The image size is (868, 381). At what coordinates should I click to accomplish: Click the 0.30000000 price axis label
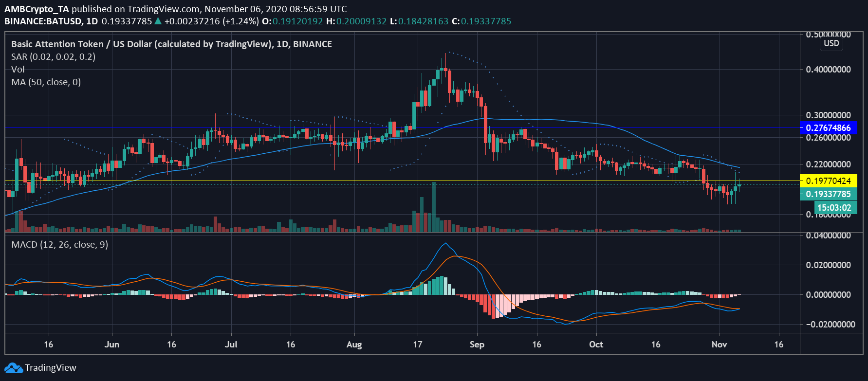[x=829, y=115]
